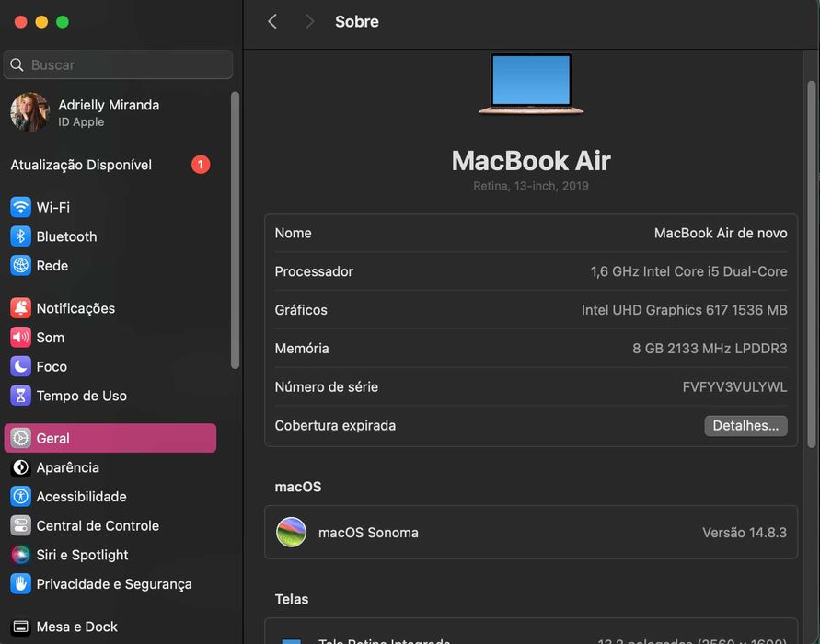Open Central de Controle settings

110,526
